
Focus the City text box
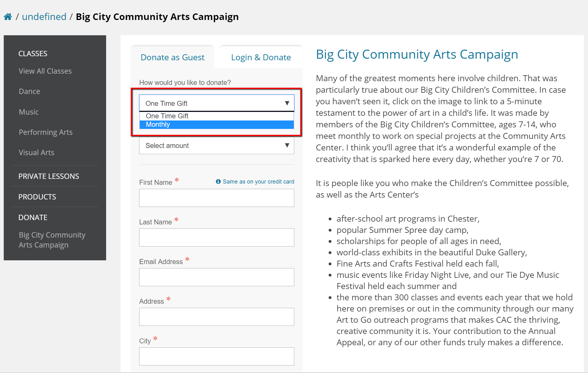(216, 356)
